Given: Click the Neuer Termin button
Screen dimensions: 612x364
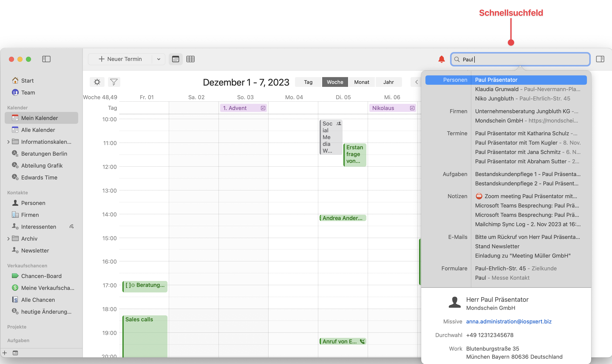Looking at the screenshot, I should pyautogui.click(x=120, y=59).
